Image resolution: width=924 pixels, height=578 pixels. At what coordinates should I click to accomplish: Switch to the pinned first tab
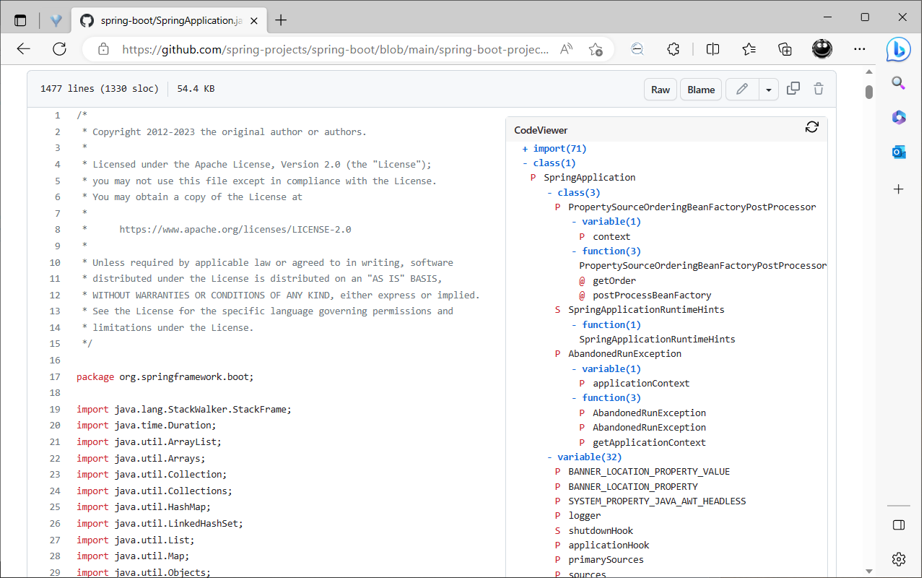[56, 20]
